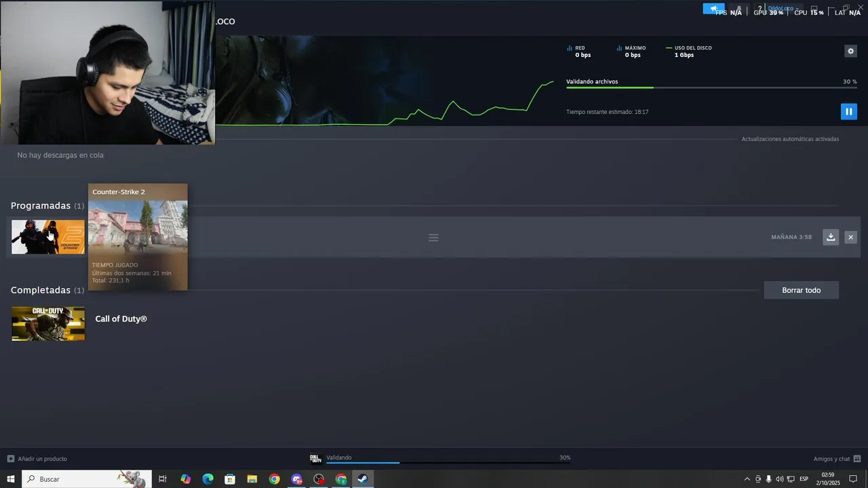Click the Counter-Strike 2 scheduled thumbnail

pyautogui.click(x=48, y=237)
